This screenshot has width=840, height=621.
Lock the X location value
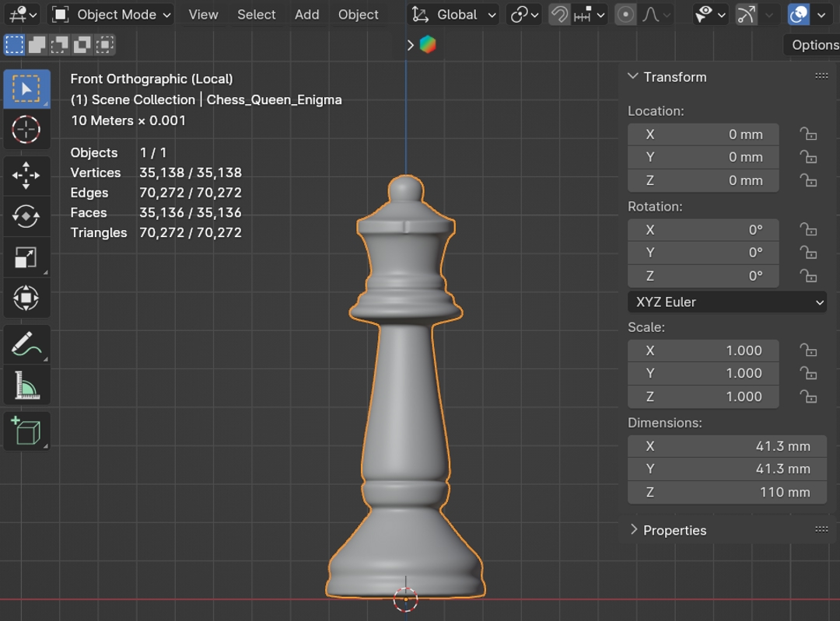(x=808, y=134)
